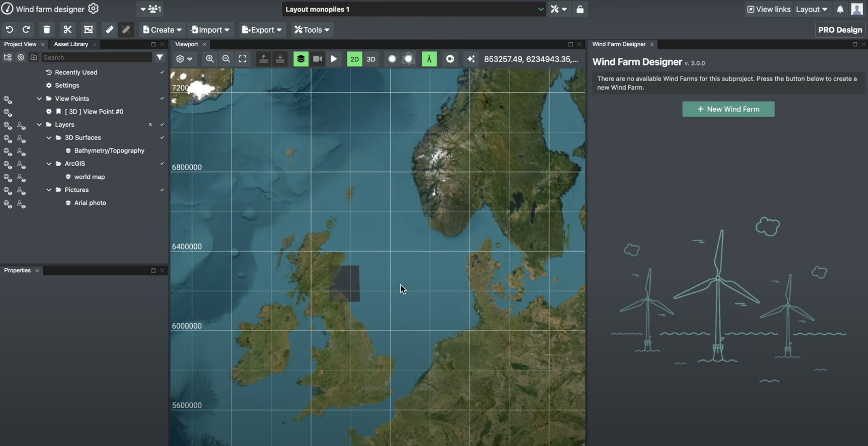
Task: Switch viewport to 3D mode
Action: click(x=371, y=59)
